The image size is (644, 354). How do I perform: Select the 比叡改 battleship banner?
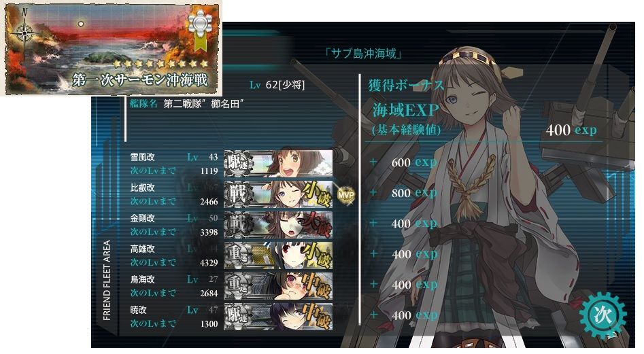coord(278,194)
